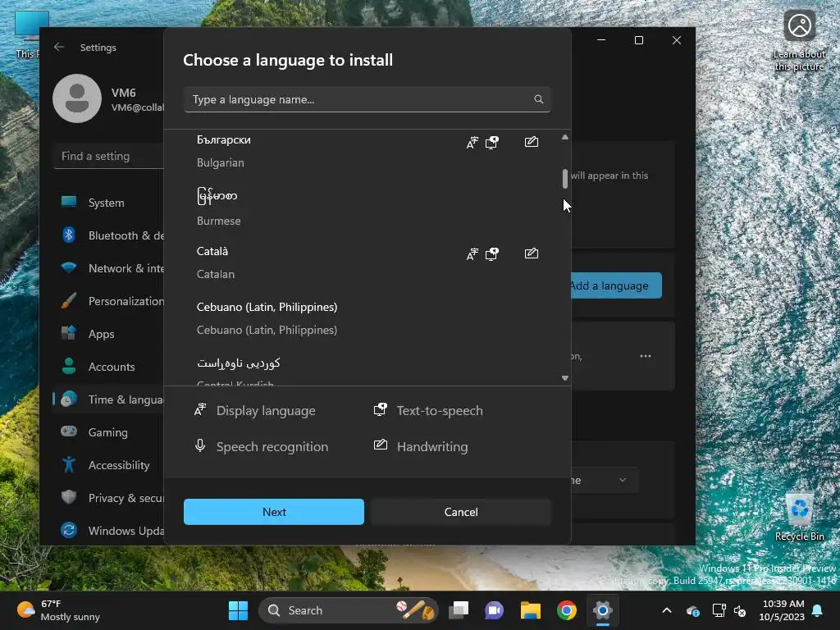Click language list scroll down arrow
The image size is (840, 630).
[x=564, y=378]
